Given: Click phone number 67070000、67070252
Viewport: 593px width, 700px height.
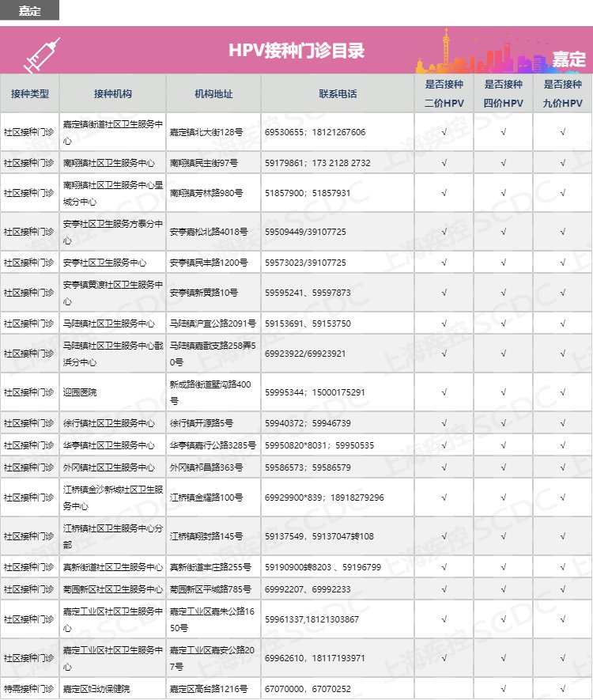Looking at the screenshot, I should pyautogui.click(x=308, y=689).
